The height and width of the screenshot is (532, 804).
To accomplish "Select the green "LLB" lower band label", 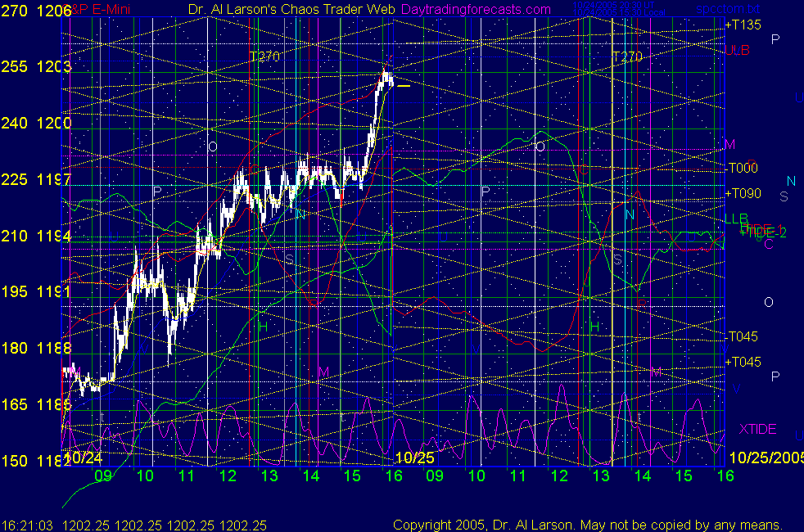I will click(737, 219).
